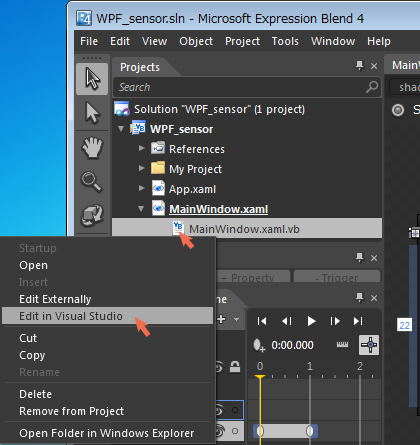Open the Object menu
Screen dimensions: 420x445
tap(196, 41)
